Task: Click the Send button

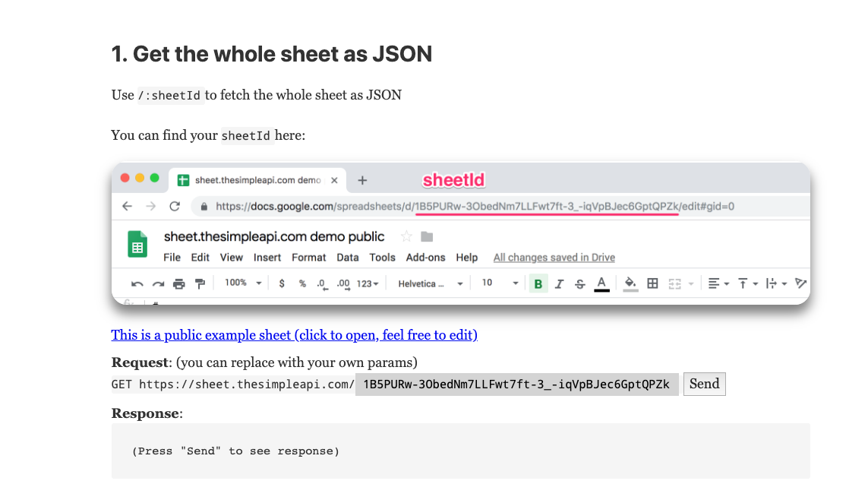Action: [x=704, y=384]
